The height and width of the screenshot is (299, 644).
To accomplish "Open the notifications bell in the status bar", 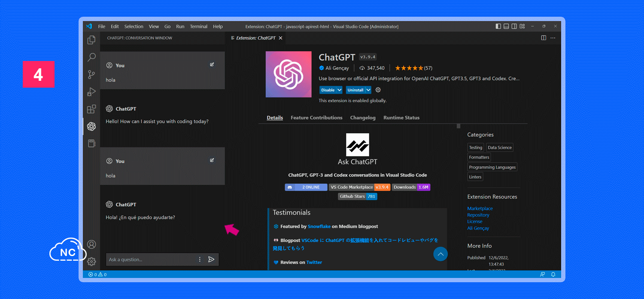I will (553, 274).
